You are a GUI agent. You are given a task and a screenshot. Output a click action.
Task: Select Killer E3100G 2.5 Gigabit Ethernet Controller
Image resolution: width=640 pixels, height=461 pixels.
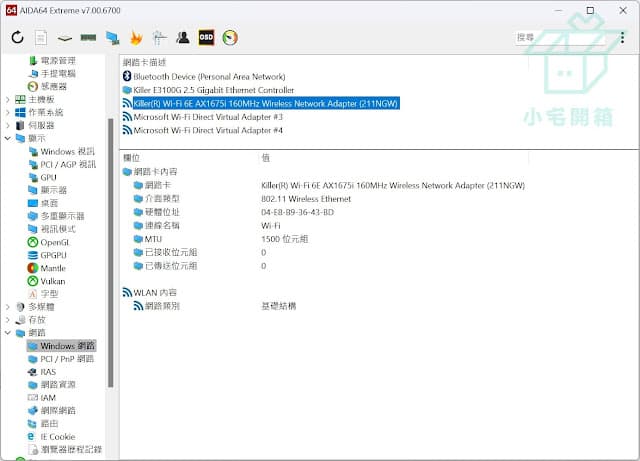(213, 90)
